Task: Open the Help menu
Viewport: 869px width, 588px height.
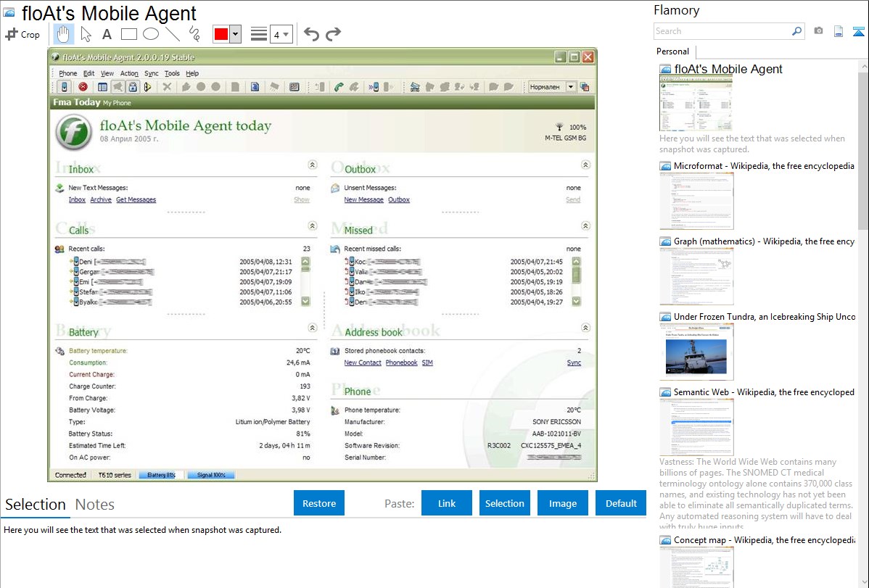Action: point(192,73)
